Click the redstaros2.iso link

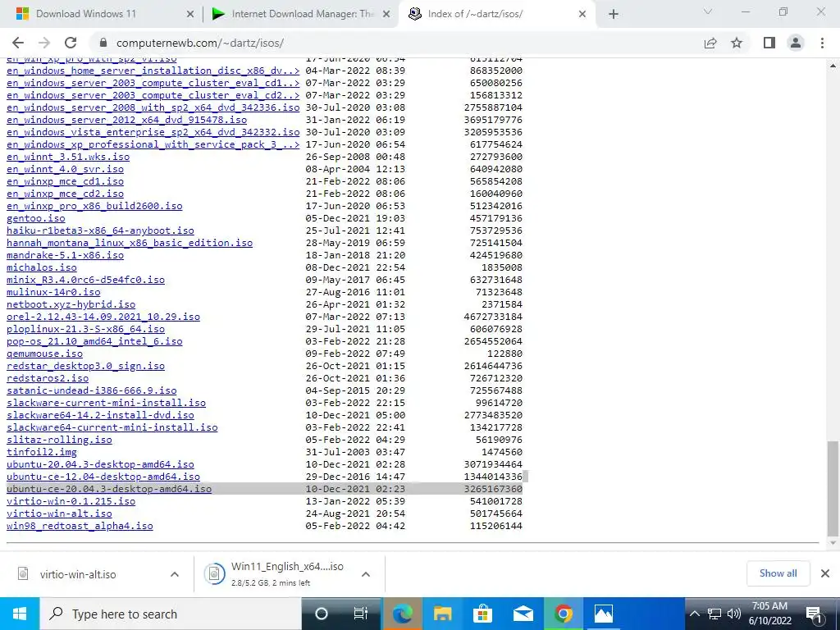[48, 378]
